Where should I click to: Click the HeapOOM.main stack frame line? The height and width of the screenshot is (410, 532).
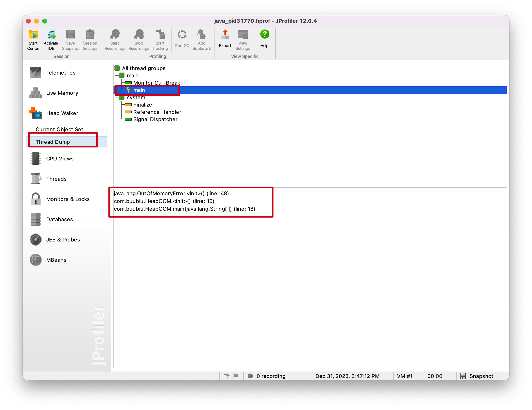tap(184, 209)
